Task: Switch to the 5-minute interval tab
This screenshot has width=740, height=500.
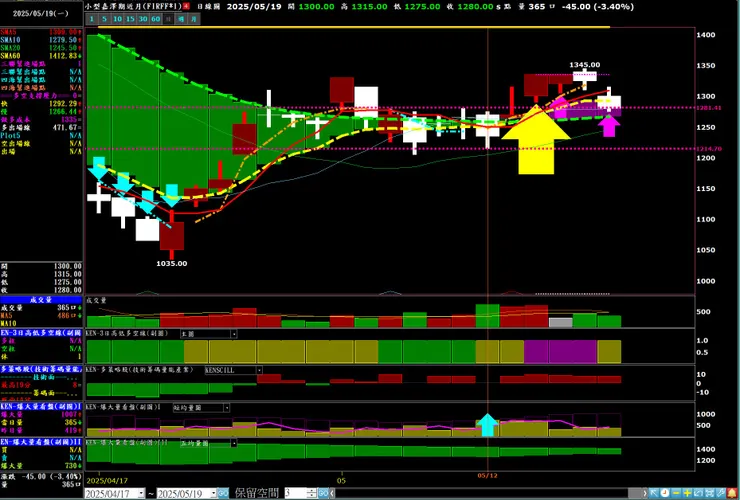Action: [104, 19]
